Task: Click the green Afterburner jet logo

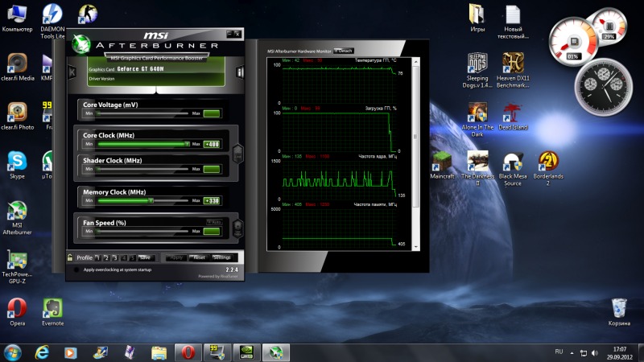Action: 80,44
